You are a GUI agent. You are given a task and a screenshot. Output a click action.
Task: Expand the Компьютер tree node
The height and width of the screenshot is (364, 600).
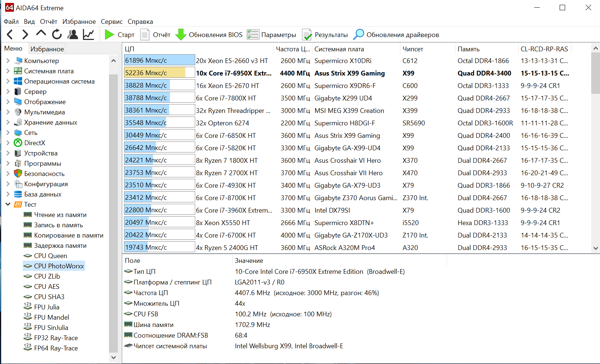click(x=8, y=61)
